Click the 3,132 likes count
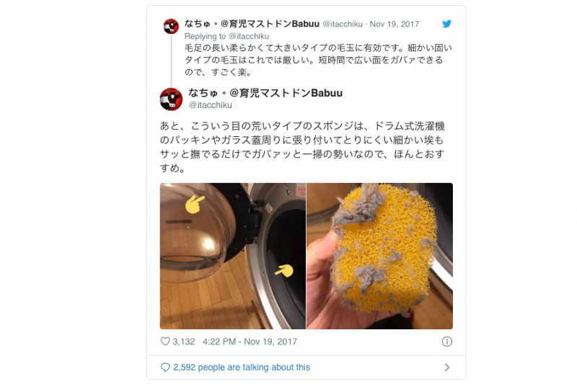Image resolution: width=577 pixels, height=392 pixels. 184,342
